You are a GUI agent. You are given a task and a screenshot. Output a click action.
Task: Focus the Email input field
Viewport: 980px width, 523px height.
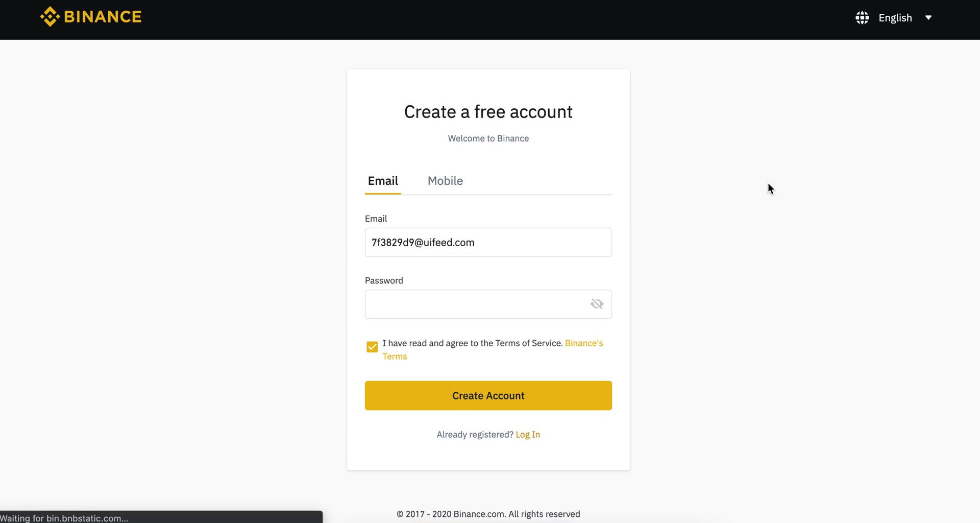pos(487,242)
